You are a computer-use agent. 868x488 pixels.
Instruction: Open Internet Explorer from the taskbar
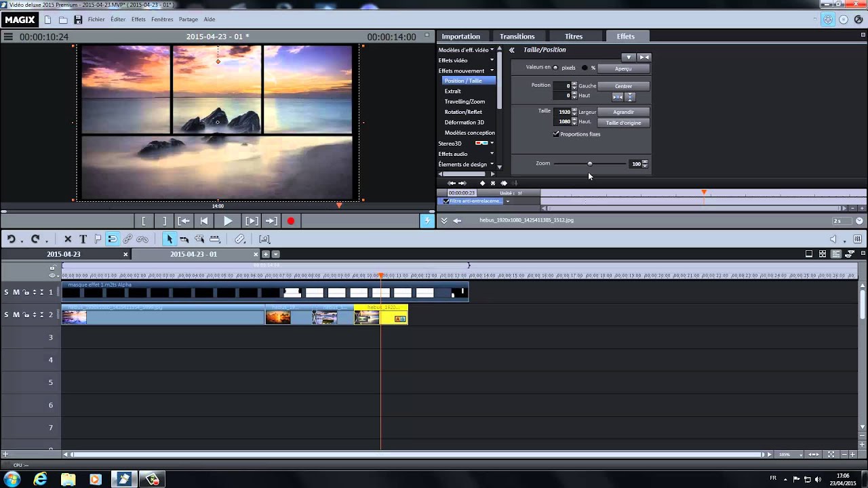click(x=40, y=479)
